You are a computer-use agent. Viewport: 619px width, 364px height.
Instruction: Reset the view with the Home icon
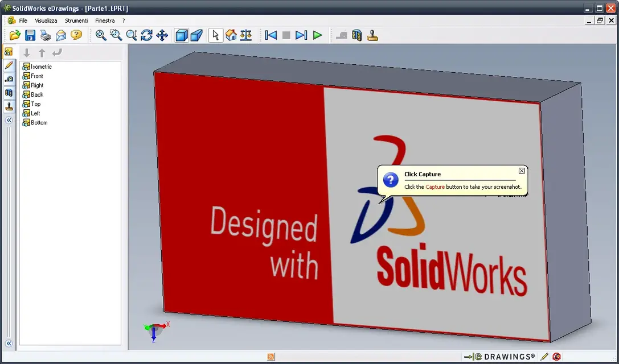231,35
